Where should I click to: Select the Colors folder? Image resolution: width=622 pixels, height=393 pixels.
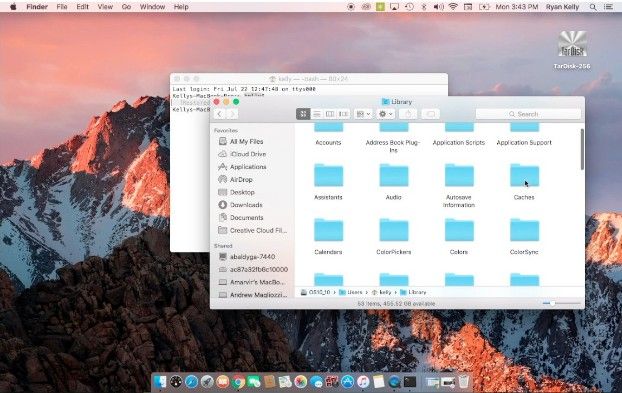tap(459, 230)
